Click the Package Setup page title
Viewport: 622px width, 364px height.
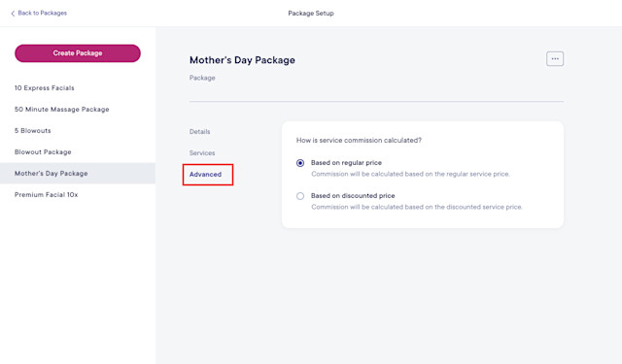(x=311, y=13)
